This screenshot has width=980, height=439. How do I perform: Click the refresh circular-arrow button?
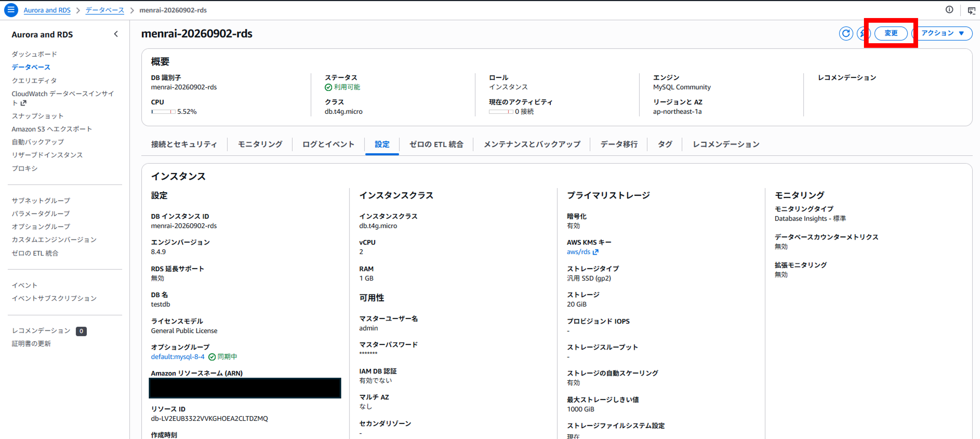coord(846,33)
